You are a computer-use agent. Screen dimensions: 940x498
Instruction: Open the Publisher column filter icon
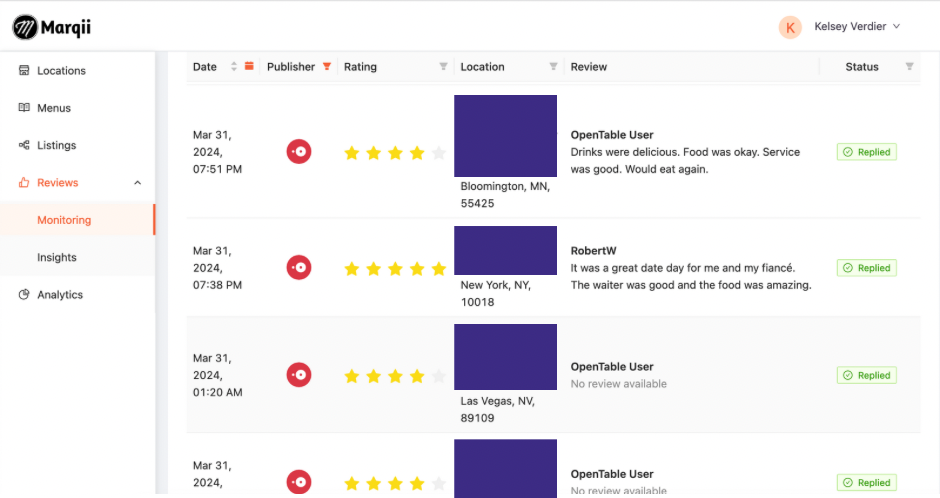click(x=327, y=67)
